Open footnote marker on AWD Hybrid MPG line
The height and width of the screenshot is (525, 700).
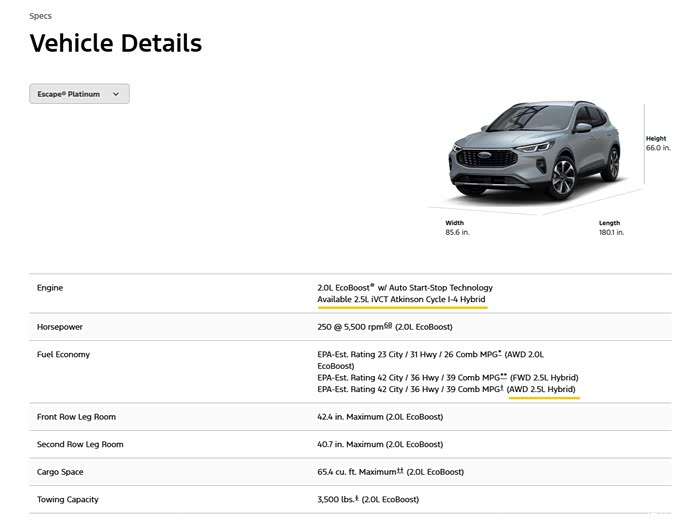[501, 389]
